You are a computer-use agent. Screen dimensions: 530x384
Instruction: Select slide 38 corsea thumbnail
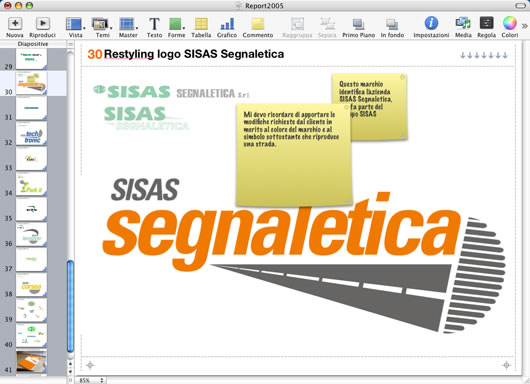coord(31,285)
